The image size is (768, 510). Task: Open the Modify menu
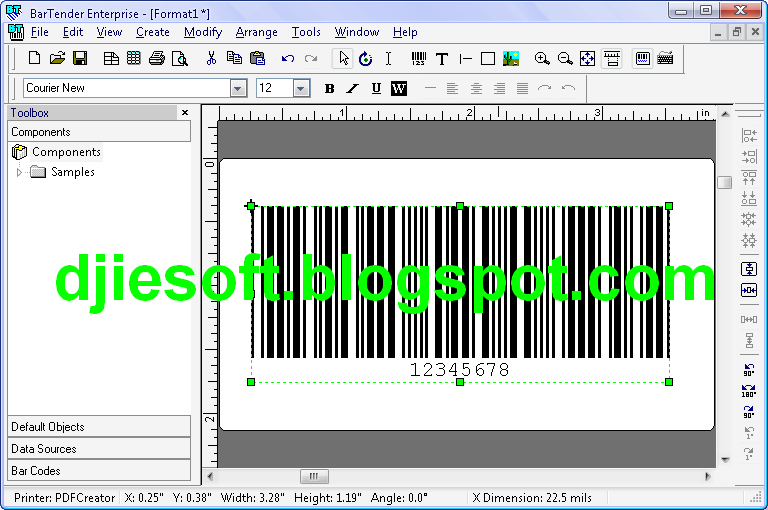203,32
